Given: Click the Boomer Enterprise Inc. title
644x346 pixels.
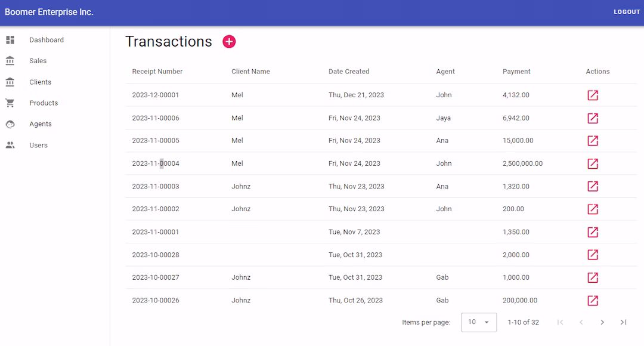Looking at the screenshot, I should coord(49,12).
